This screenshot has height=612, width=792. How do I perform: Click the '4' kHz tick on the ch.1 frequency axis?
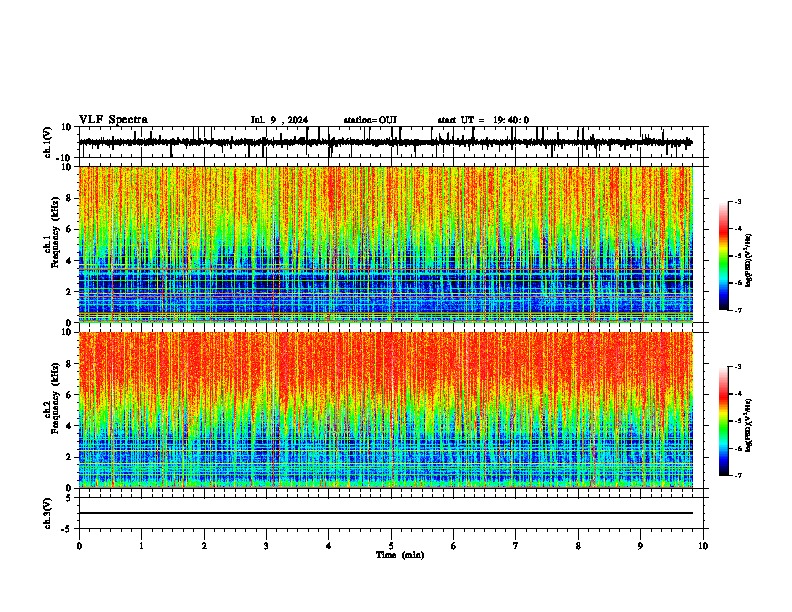tap(69, 261)
